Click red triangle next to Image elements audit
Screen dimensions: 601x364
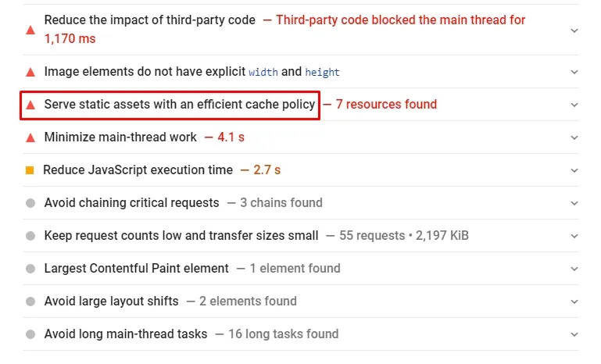[30, 72]
